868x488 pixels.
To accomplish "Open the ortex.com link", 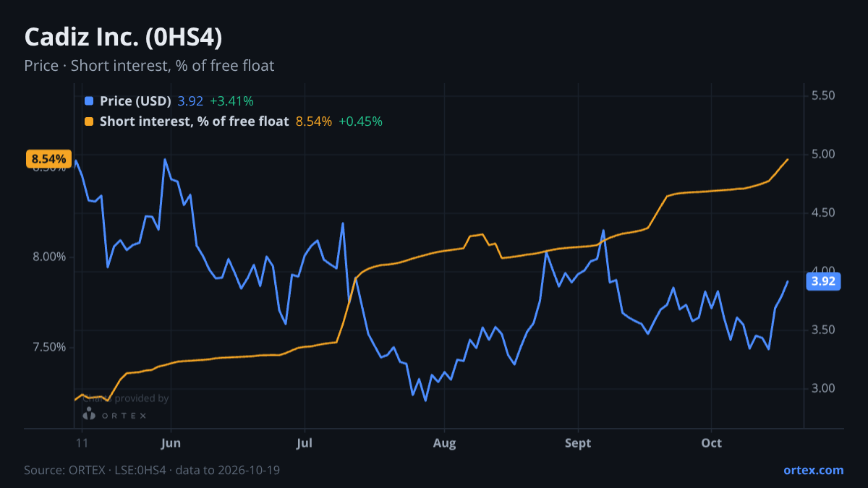I will [x=813, y=470].
